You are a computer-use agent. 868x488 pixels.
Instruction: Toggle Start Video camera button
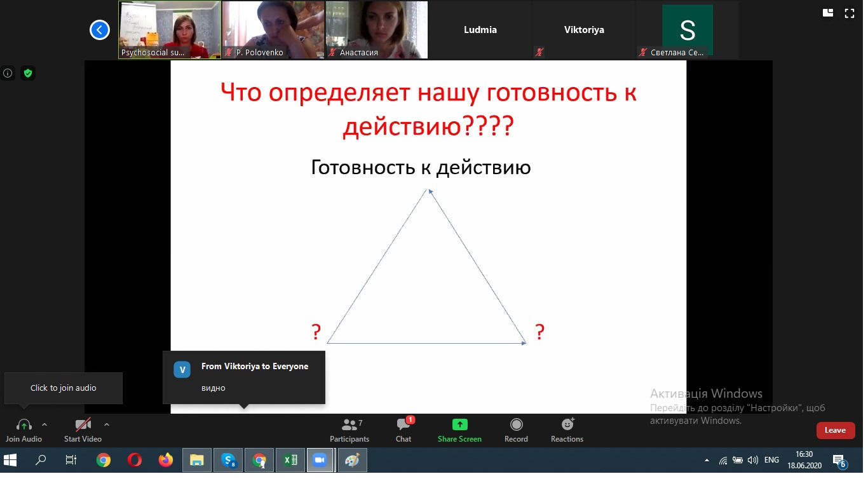coord(83,430)
